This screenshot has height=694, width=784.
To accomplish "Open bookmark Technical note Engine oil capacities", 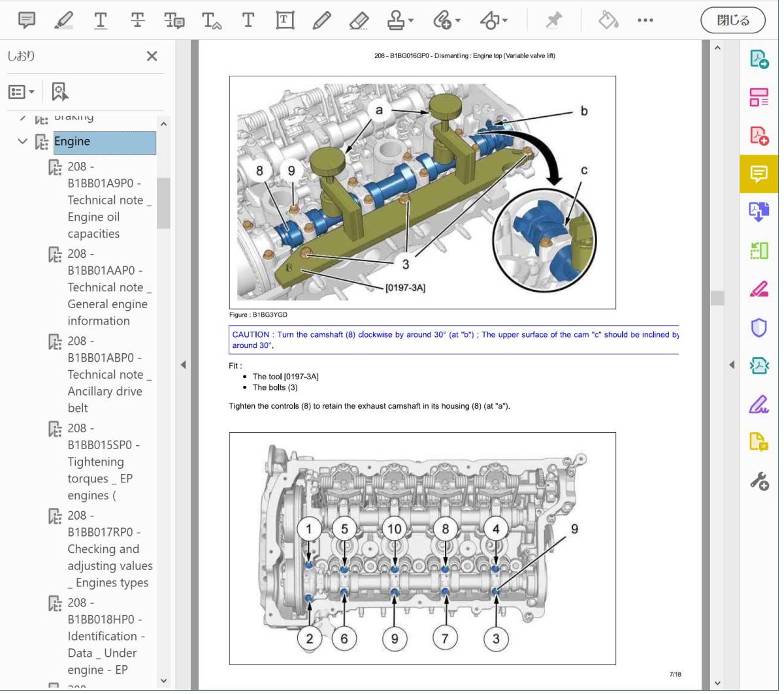I will [109, 200].
